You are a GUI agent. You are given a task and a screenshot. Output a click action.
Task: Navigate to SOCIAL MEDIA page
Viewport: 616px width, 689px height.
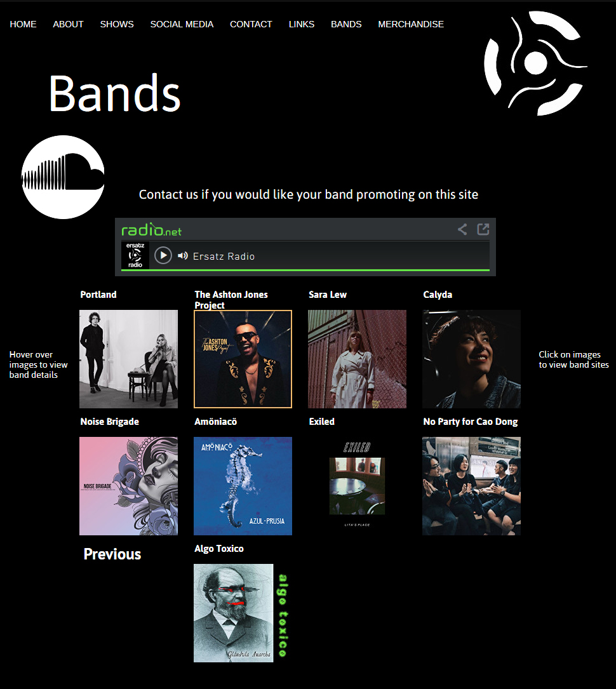(x=182, y=24)
